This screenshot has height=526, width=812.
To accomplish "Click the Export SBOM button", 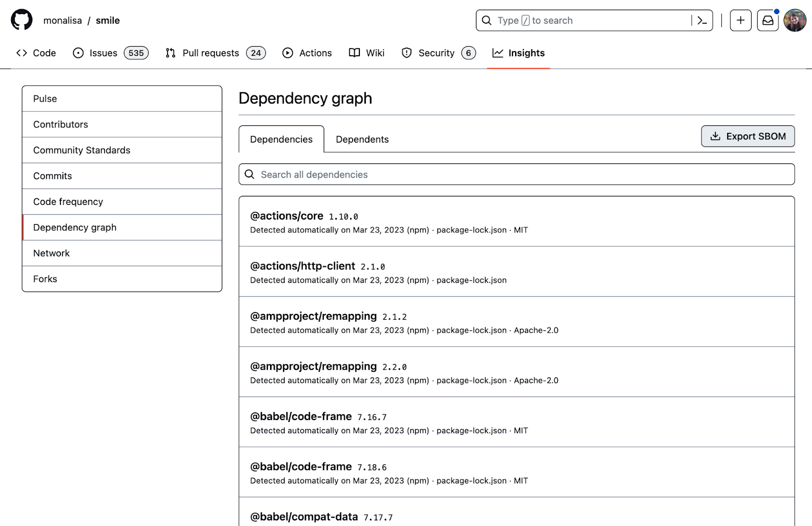I will [748, 136].
